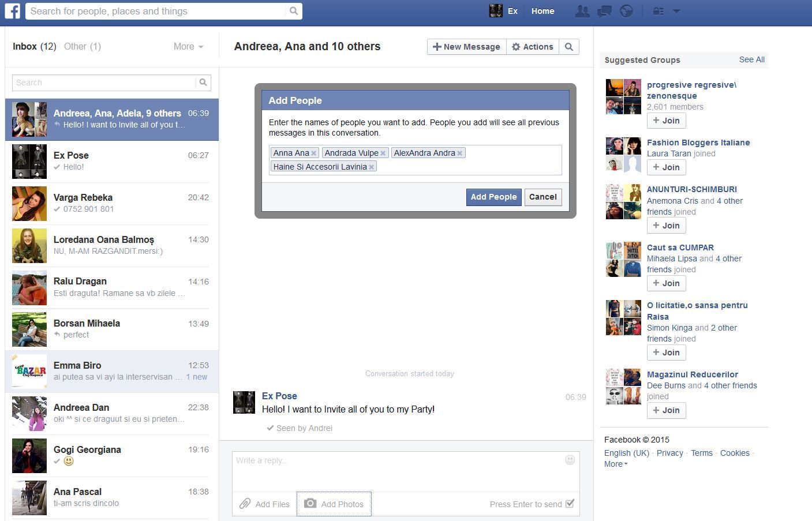This screenshot has width=812, height=521.
Task: Remove AlexAndra Andra from recipients
Action: (x=459, y=153)
